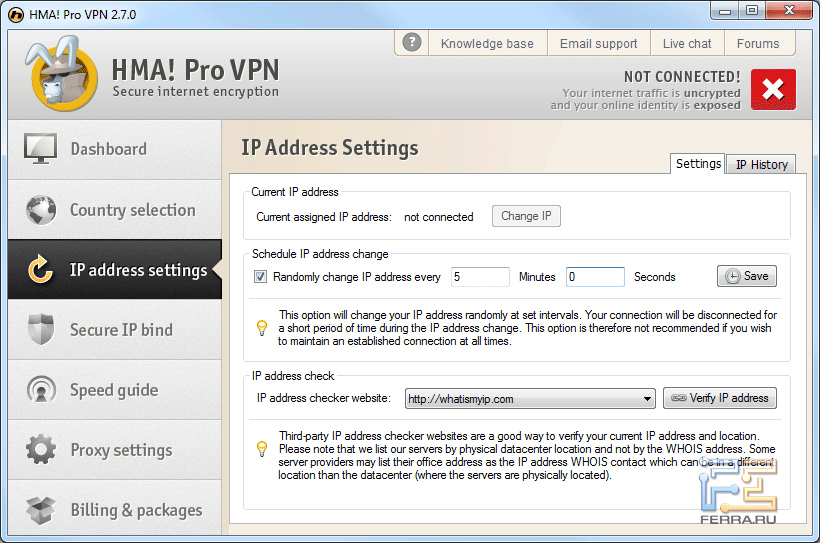Screen dimensions: 820x543
Task: Click the red not-connected X icon
Action: point(772,90)
